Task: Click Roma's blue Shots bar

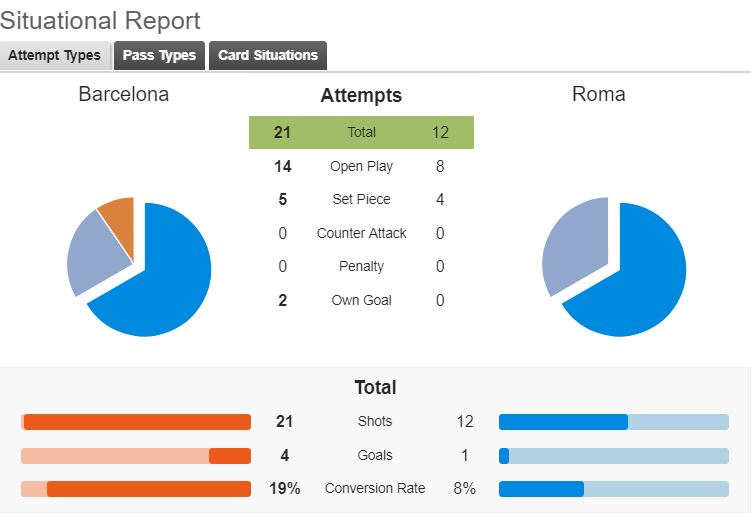Action: (563, 422)
